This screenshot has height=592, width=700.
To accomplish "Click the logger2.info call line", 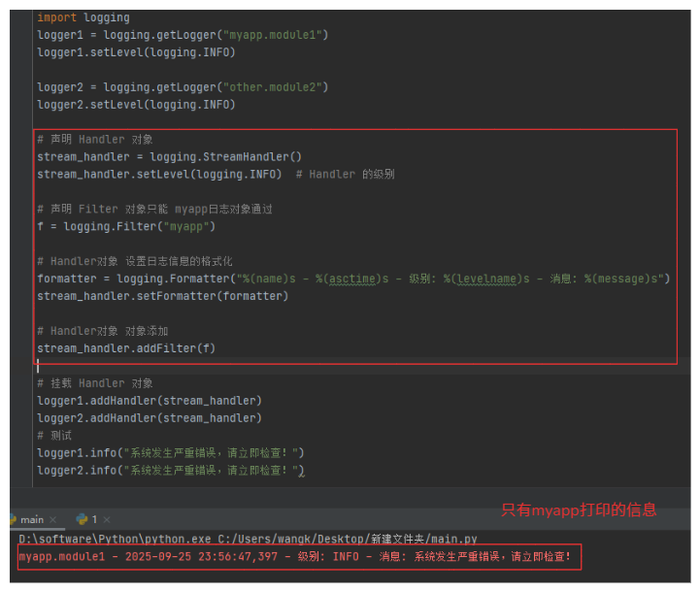I will tap(170, 471).
